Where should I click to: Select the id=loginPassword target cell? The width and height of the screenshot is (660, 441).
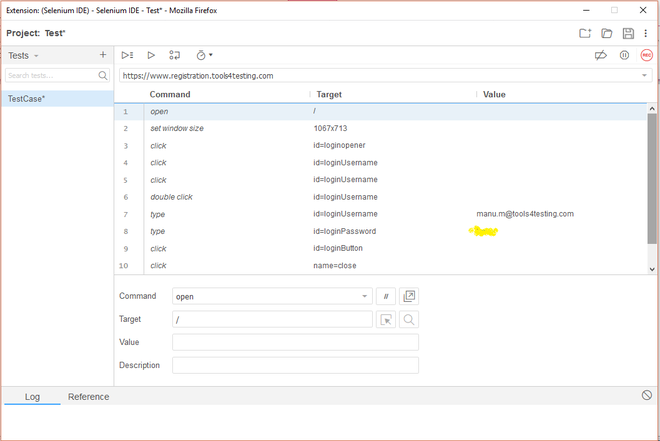coord(345,231)
